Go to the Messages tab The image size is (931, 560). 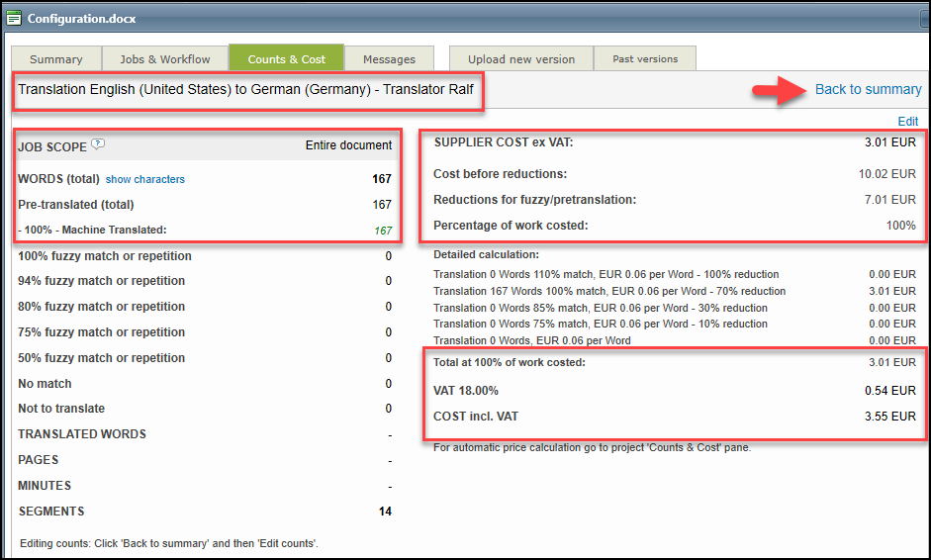point(389,59)
